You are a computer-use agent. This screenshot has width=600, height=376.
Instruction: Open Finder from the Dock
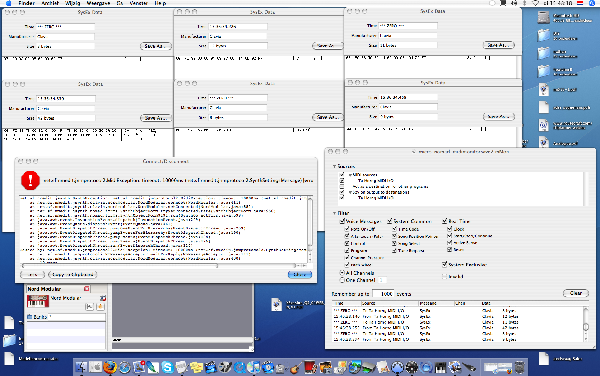(82, 367)
